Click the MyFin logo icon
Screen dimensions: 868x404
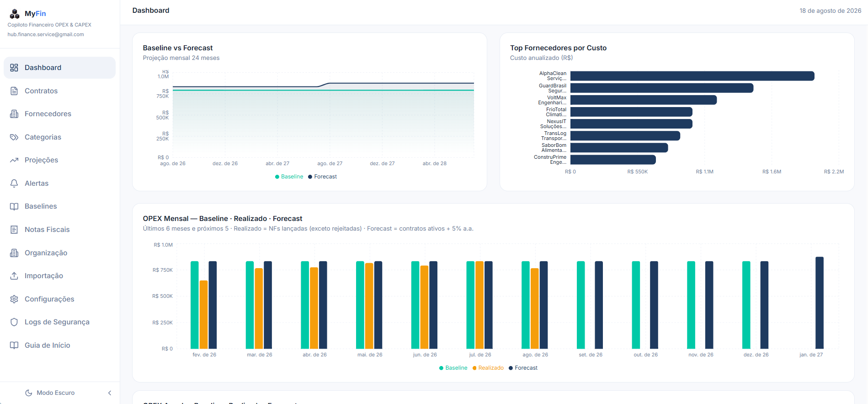[x=15, y=14]
